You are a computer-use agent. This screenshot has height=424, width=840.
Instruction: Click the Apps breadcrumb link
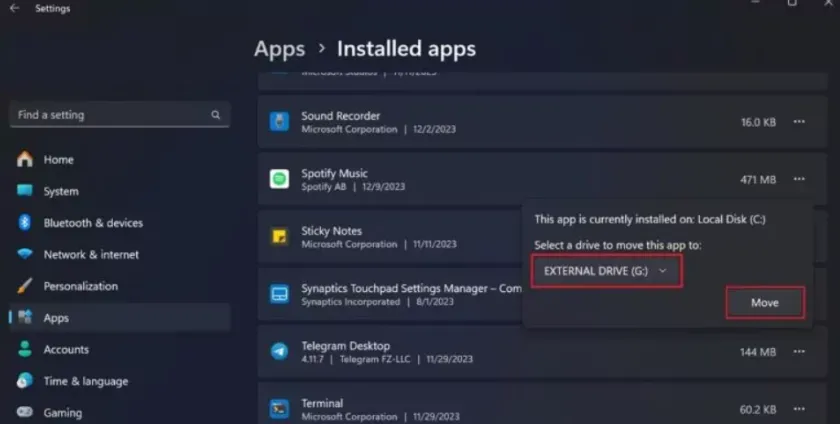(x=280, y=49)
